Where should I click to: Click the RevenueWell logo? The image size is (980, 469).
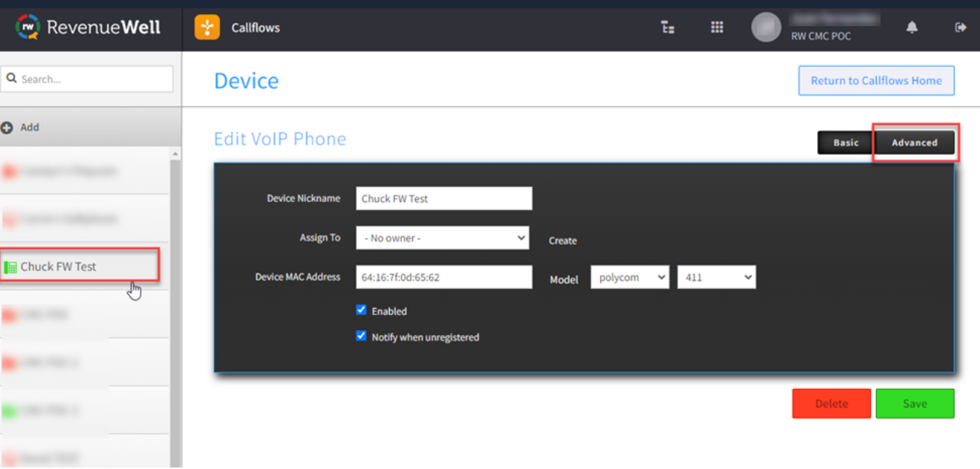(88, 28)
